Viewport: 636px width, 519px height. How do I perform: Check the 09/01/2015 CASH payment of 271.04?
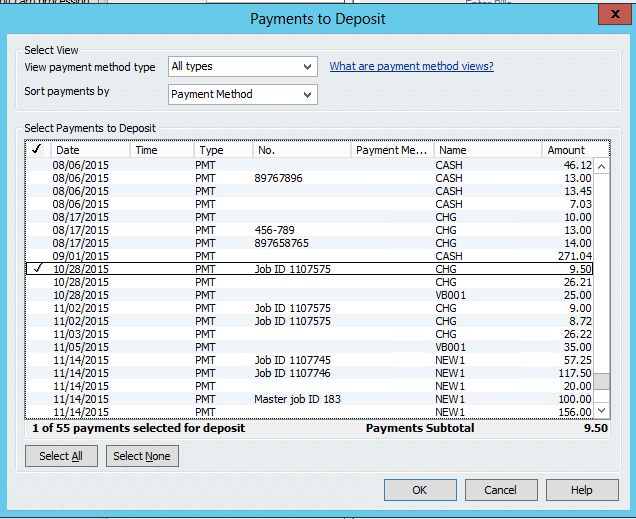(37, 256)
